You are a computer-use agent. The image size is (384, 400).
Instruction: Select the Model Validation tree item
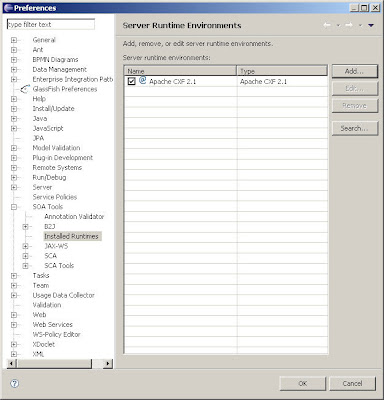click(x=56, y=148)
